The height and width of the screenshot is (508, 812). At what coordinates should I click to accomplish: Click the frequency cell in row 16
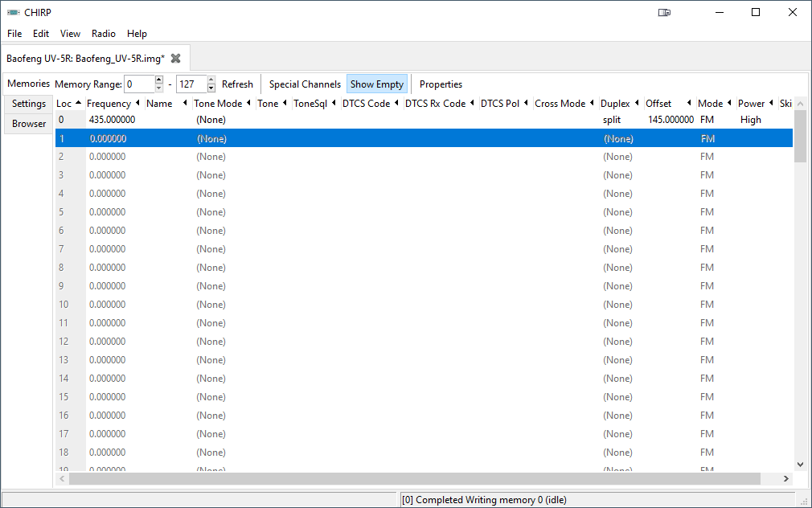(107, 416)
